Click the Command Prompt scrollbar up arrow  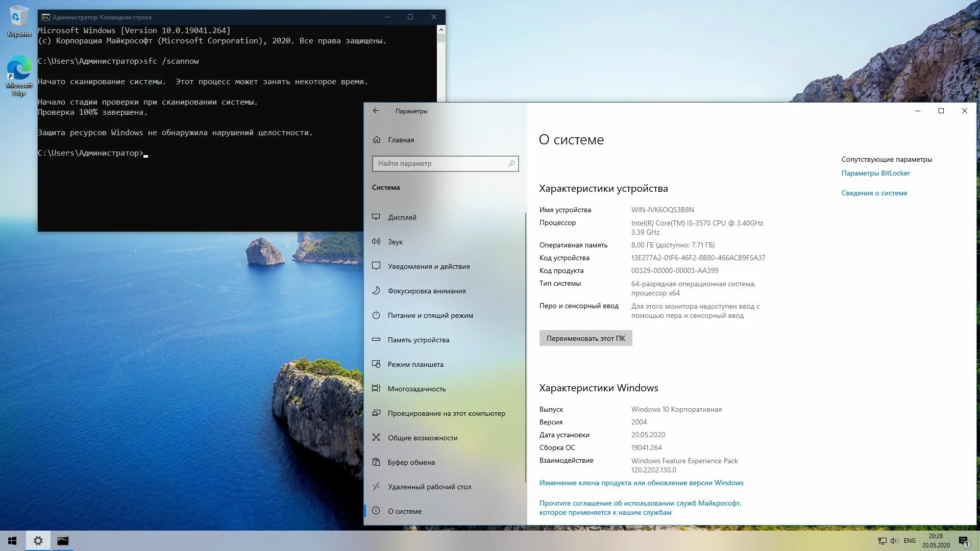442,30
